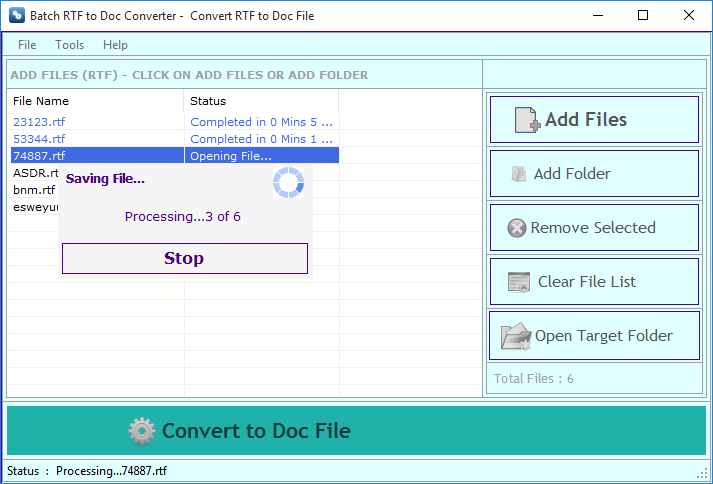Click the Remove Selected button label
The image size is (713, 484).
coord(593,228)
